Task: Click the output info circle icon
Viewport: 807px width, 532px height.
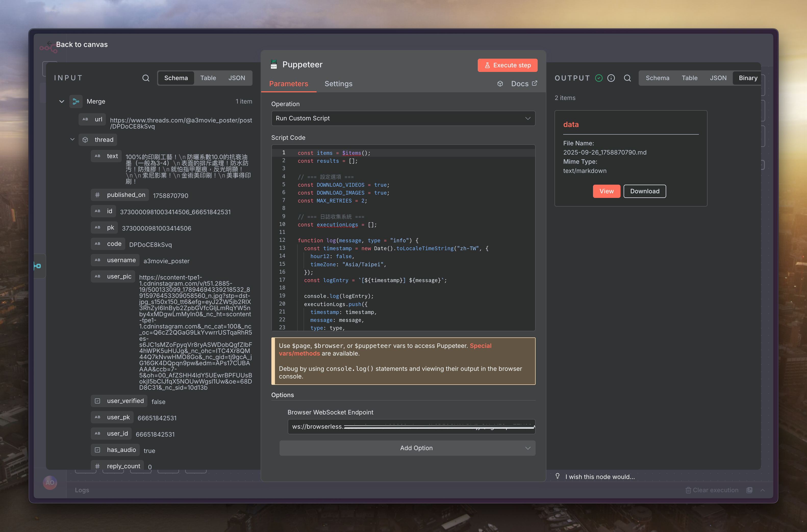Action: pyautogui.click(x=611, y=78)
